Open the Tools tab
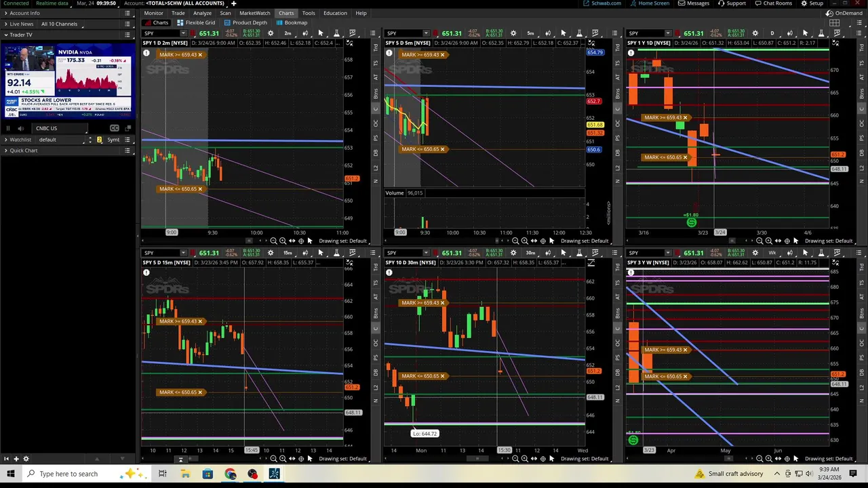 pos(309,13)
